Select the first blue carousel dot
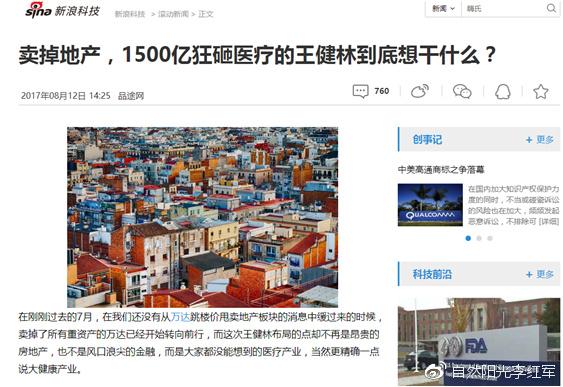 468,238
